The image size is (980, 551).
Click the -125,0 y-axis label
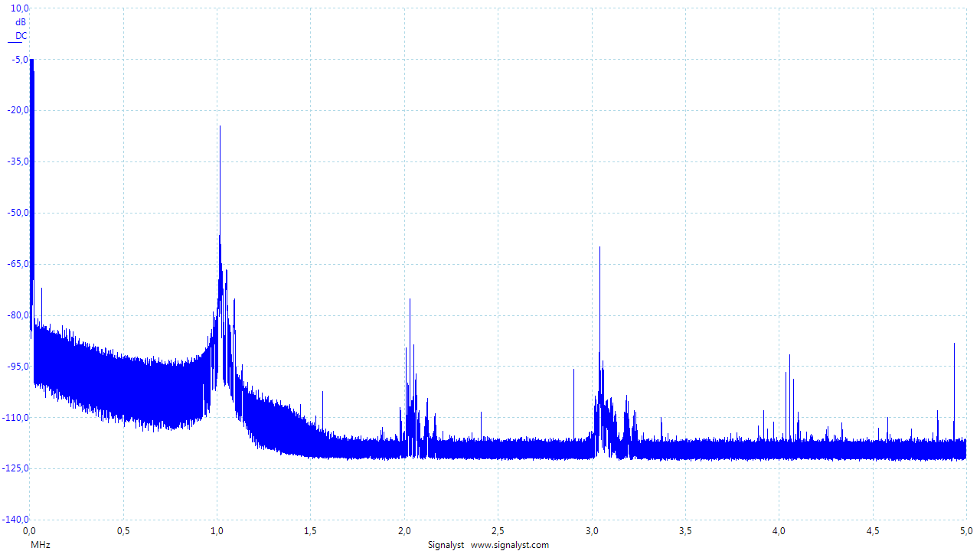pyautogui.click(x=16, y=469)
